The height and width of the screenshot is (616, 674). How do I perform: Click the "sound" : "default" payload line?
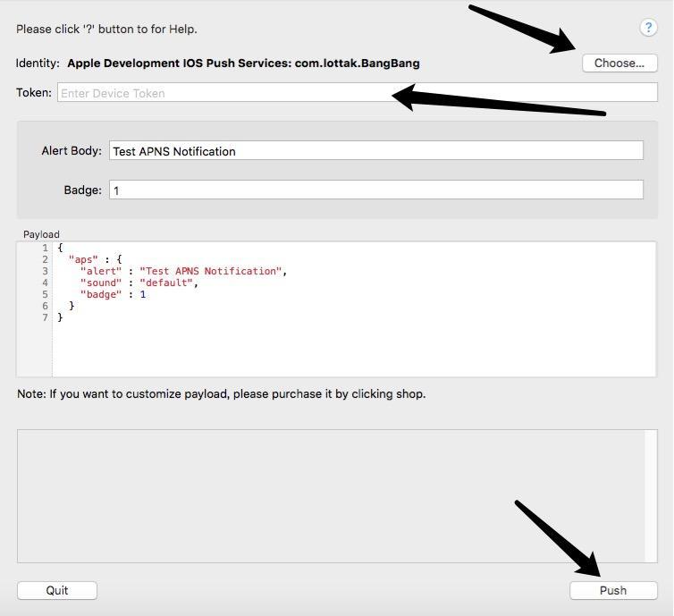point(139,283)
